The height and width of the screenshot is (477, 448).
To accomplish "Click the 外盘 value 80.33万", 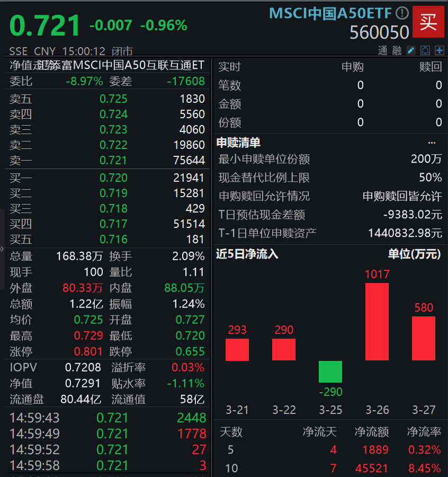I will click(83, 288).
